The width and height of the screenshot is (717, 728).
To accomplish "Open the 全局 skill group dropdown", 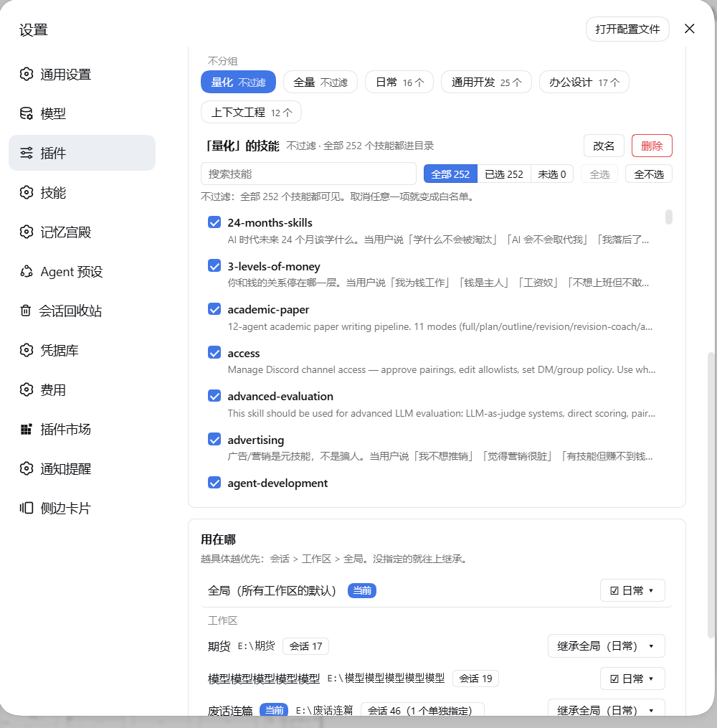I will pos(632,590).
